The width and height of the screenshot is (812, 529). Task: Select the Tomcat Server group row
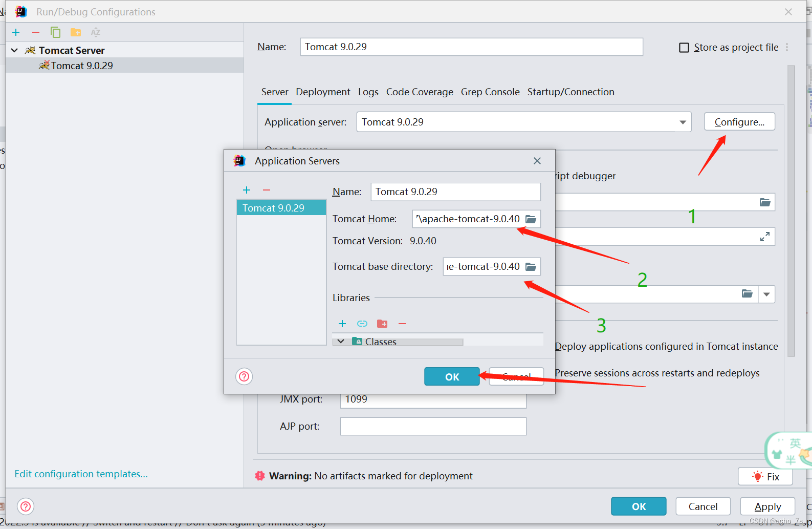tap(124, 50)
